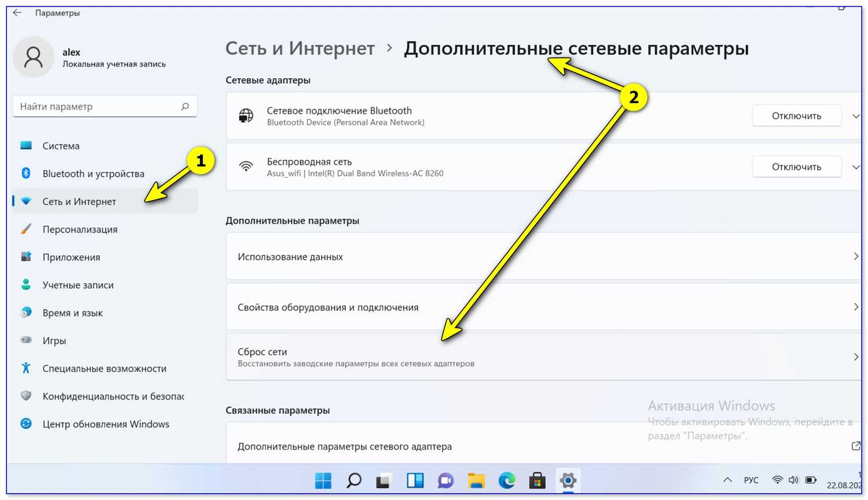Click chevron on Свойства оборудования row
The width and height of the screenshot is (868, 500).
(x=856, y=307)
